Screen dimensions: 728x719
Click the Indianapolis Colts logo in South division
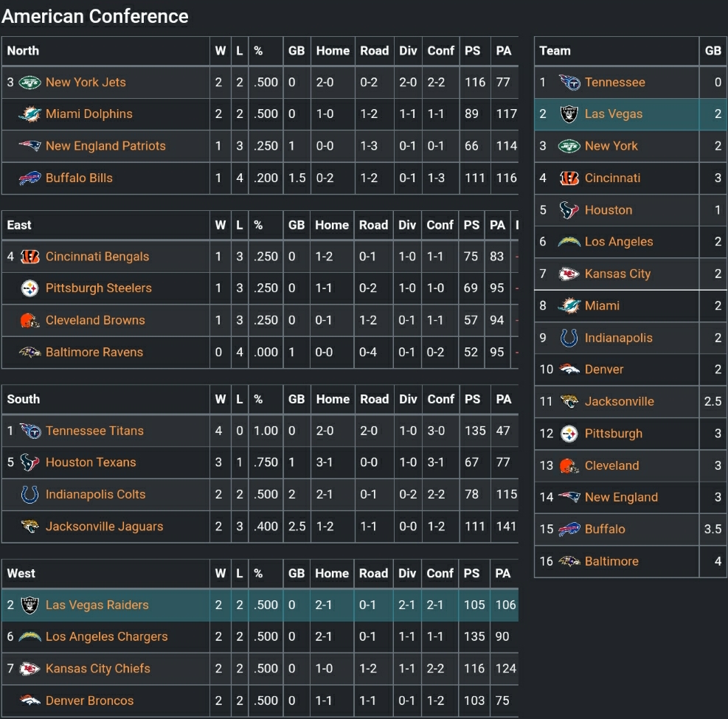coord(30,495)
